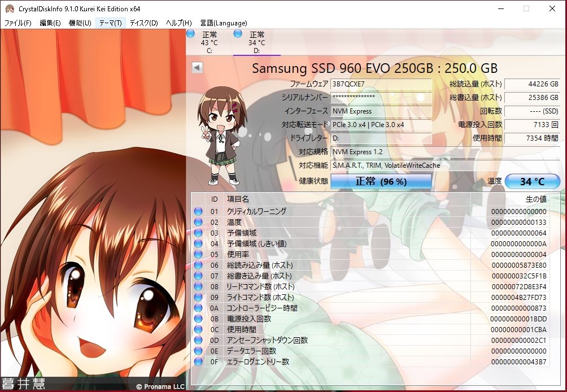Click raw value 0000005873E80
The image size is (567, 392).
pyautogui.click(x=518, y=265)
